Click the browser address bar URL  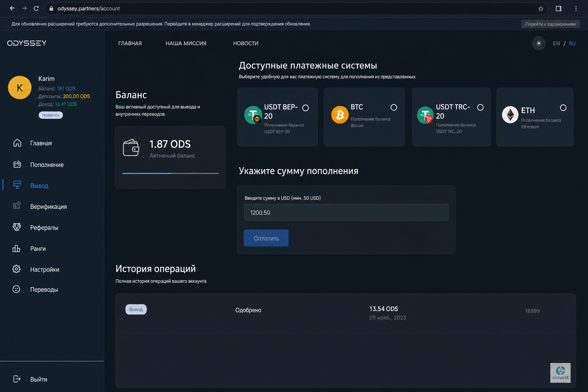(x=88, y=8)
